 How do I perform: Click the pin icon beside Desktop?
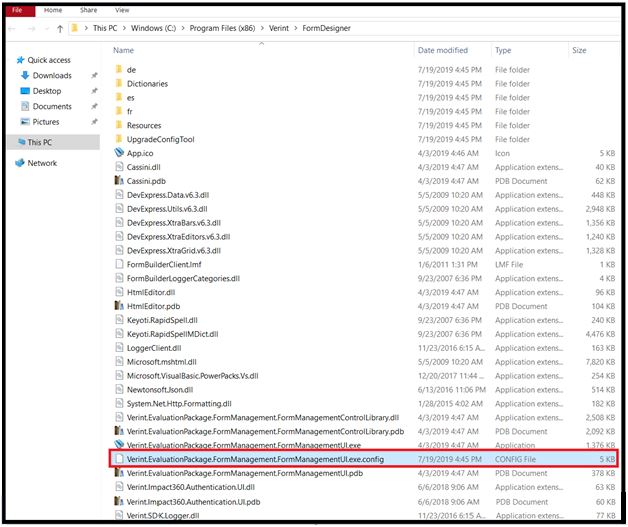(94, 91)
